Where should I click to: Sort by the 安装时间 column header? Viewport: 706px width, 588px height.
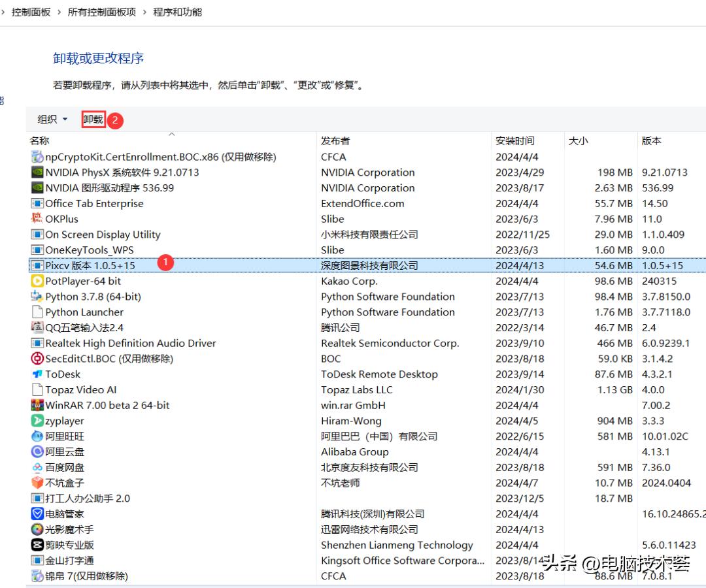click(x=514, y=141)
